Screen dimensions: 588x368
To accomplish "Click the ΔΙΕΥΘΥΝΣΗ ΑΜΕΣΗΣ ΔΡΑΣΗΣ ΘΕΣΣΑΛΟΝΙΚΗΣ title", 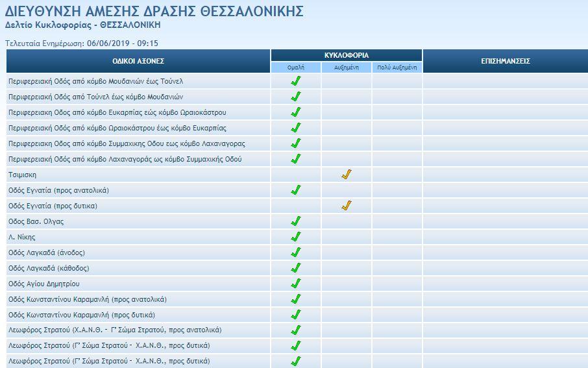I will pos(154,11).
